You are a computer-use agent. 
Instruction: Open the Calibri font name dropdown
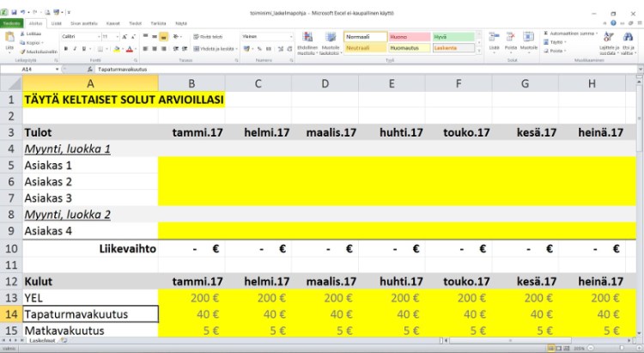(97, 37)
